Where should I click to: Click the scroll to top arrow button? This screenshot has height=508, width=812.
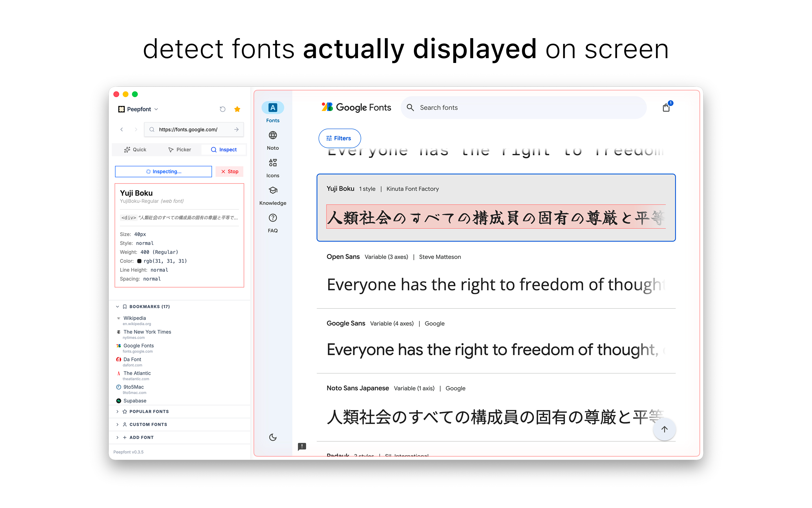coord(664,429)
